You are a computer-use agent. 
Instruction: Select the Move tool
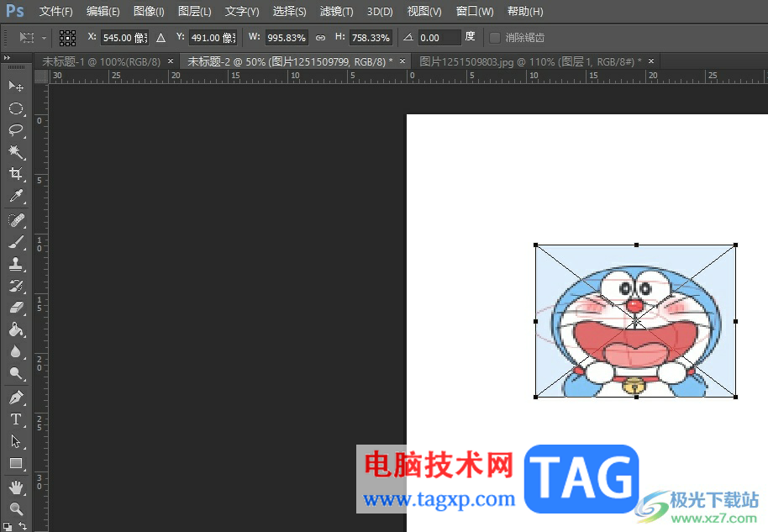click(x=16, y=87)
